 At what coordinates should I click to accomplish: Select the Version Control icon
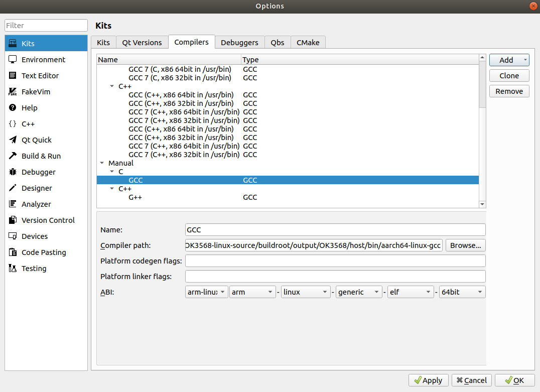click(x=13, y=220)
